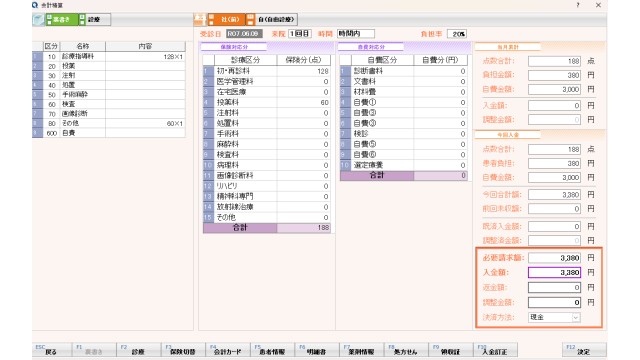This screenshot has width=640, height=360.
Task: Click the 投薬料 row showing 60 points
Action: pyautogui.click(x=267, y=102)
